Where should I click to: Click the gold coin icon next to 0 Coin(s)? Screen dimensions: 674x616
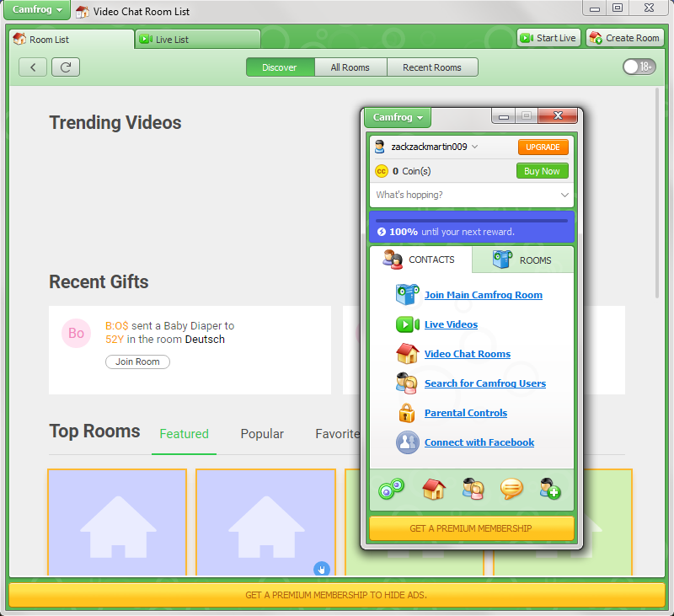[382, 171]
